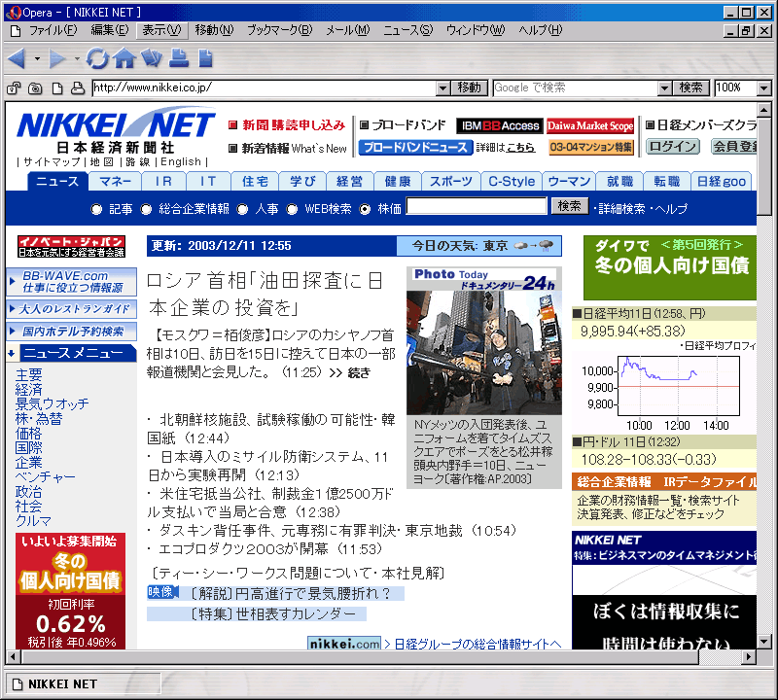Click the 検索 button beside Google search field
This screenshot has width=778, height=700.
pos(691,88)
